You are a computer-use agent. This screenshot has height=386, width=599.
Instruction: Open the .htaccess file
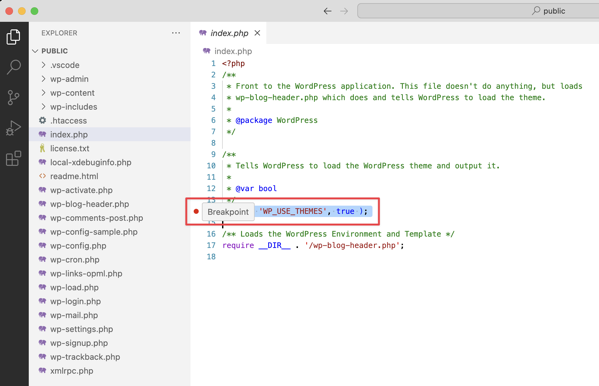point(110,120)
